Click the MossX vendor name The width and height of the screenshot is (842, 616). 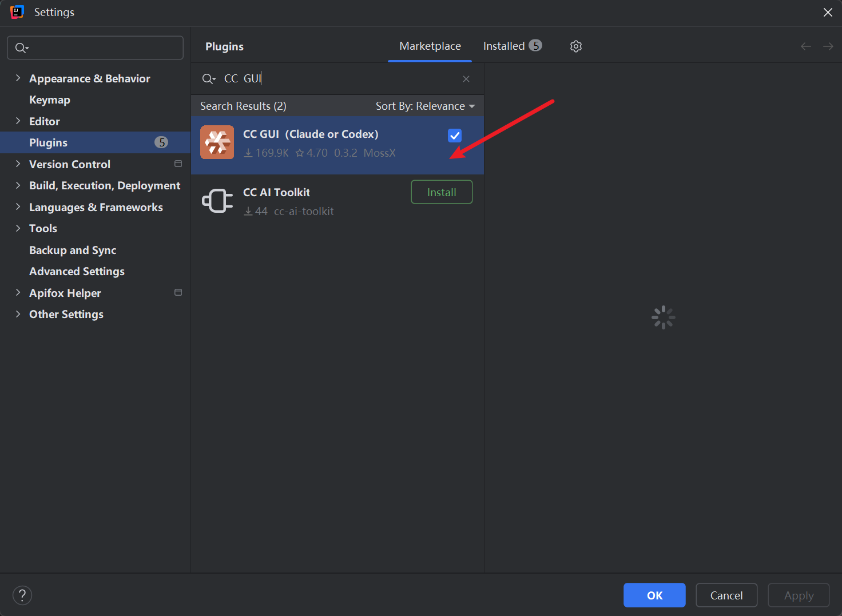coord(379,153)
